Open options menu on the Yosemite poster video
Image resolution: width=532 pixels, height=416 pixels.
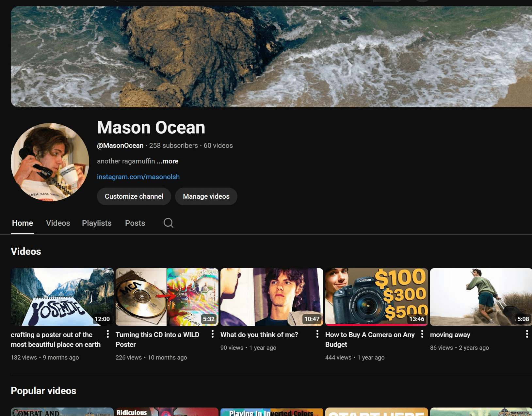[108, 334]
